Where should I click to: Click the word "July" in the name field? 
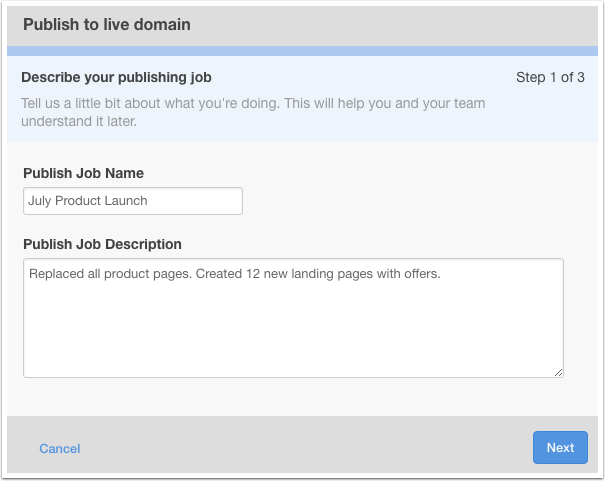(39, 201)
